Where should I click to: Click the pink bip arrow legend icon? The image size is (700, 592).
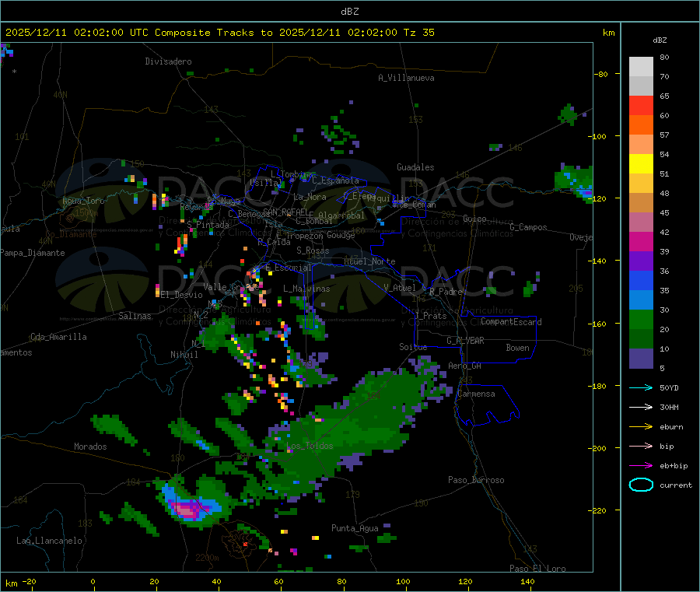click(641, 446)
